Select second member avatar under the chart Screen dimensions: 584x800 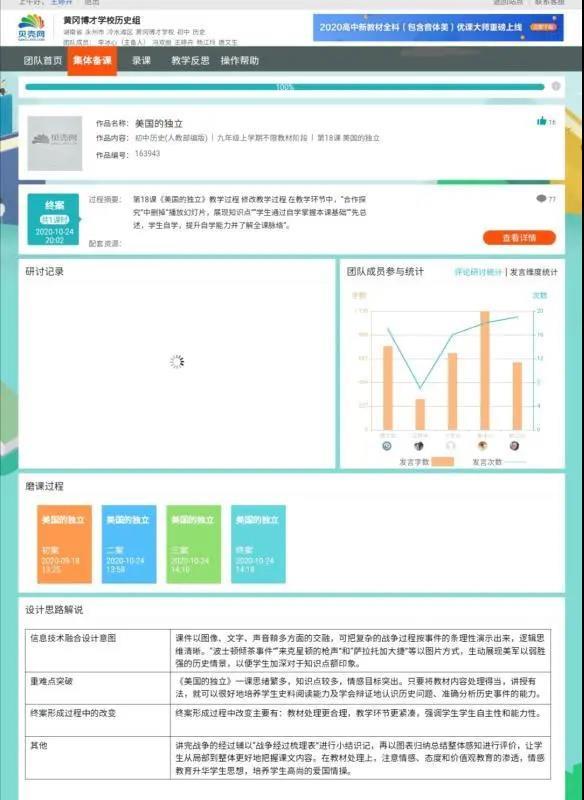pyautogui.click(x=419, y=445)
